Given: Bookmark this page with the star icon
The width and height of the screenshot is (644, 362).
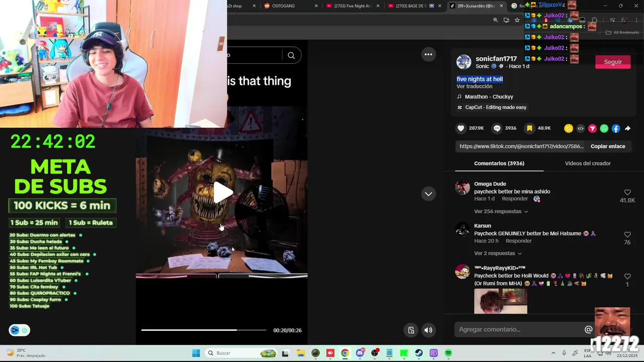Looking at the screenshot, I should pos(517,20).
